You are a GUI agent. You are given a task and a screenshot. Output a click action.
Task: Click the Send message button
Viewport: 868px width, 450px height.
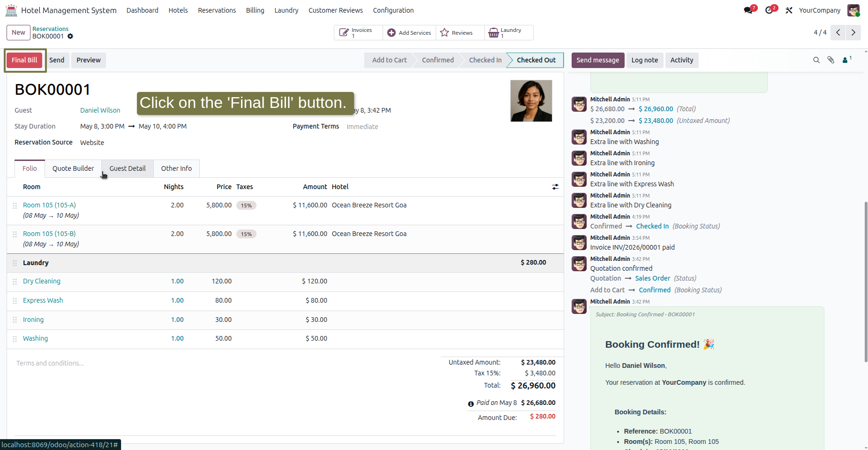tap(598, 60)
